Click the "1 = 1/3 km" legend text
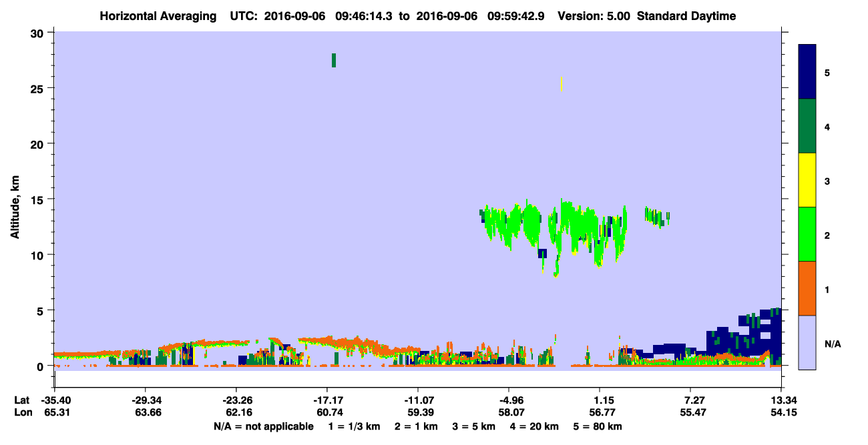The width and height of the screenshot is (868, 445). click(354, 426)
